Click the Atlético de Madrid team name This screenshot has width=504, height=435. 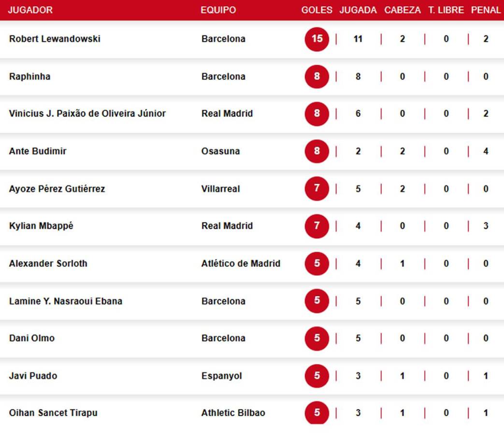pyautogui.click(x=241, y=263)
